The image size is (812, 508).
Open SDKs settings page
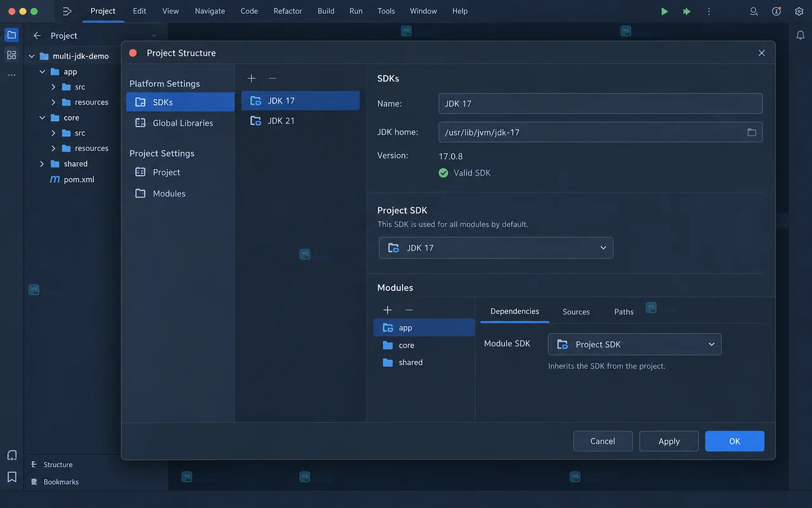point(180,102)
